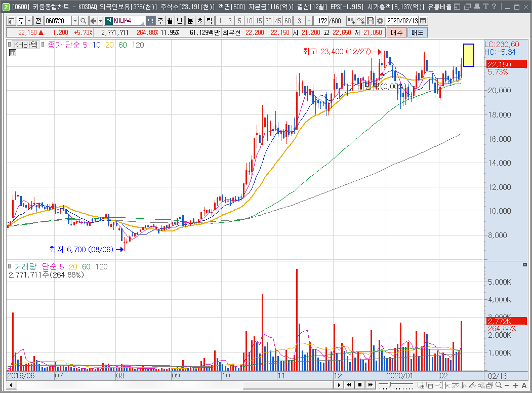Click the save chart floppy disk icon
This screenshot has height=393, width=532.
click(x=371, y=21)
